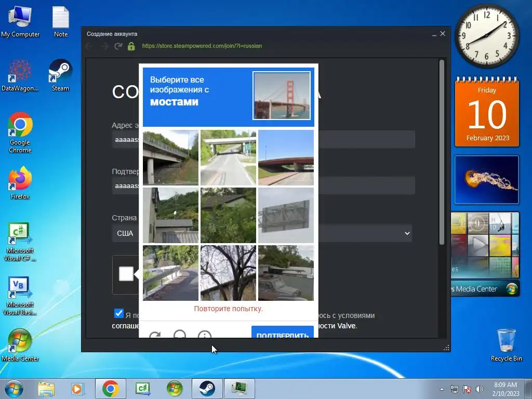The width and height of the screenshot is (532, 399).
Task: Click the 'Повторите попытку.' error text
Action: (x=229, y=309)
